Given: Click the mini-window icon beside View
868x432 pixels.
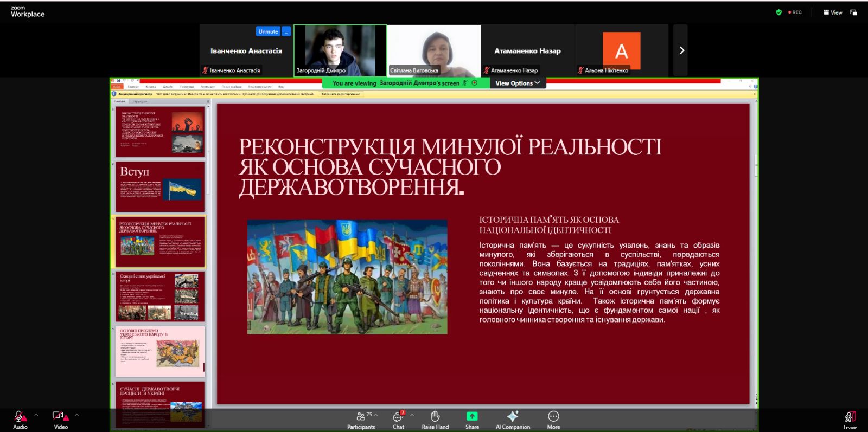Looking at the screenshot, I should (x=853, y=12).
